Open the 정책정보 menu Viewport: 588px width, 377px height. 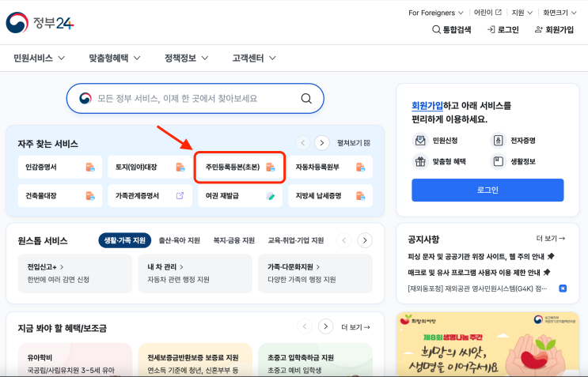coord(186,58)
